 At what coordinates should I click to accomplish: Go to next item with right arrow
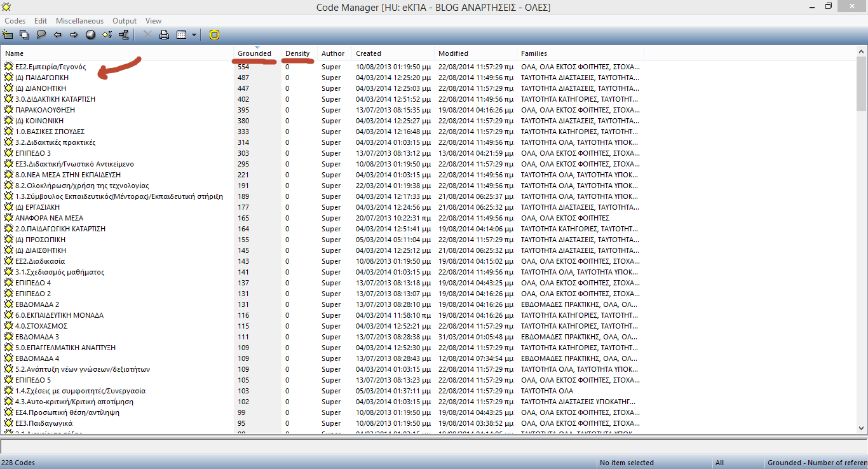click(74, 35)
